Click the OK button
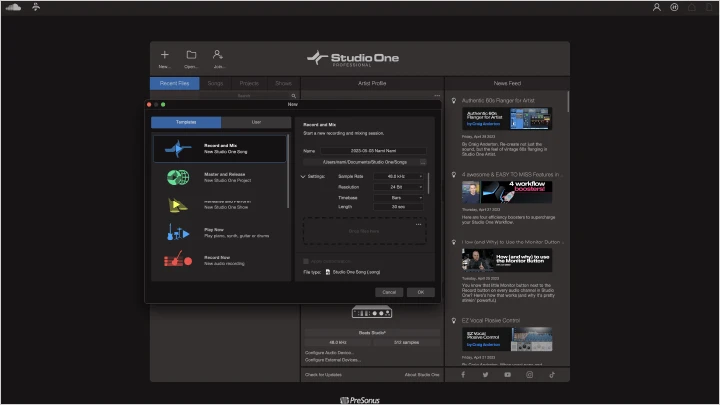Screen dimensions: 720x405 [421, 292]
